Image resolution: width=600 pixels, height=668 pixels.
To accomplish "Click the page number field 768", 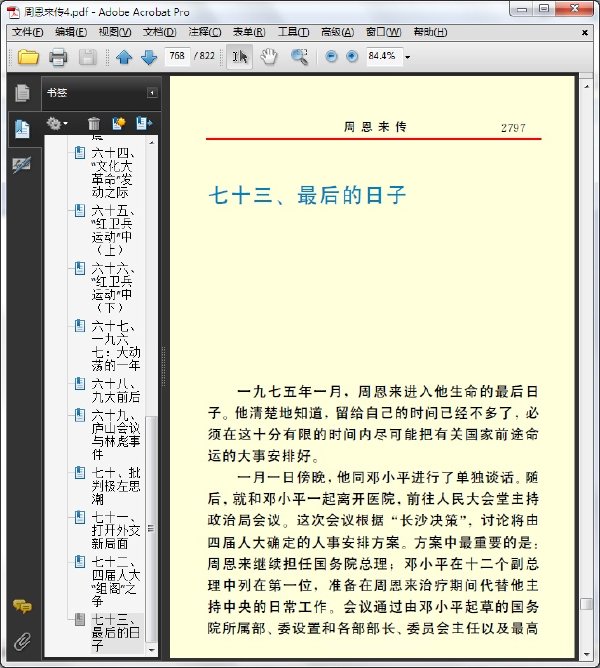I will click(x=177, y=56).
